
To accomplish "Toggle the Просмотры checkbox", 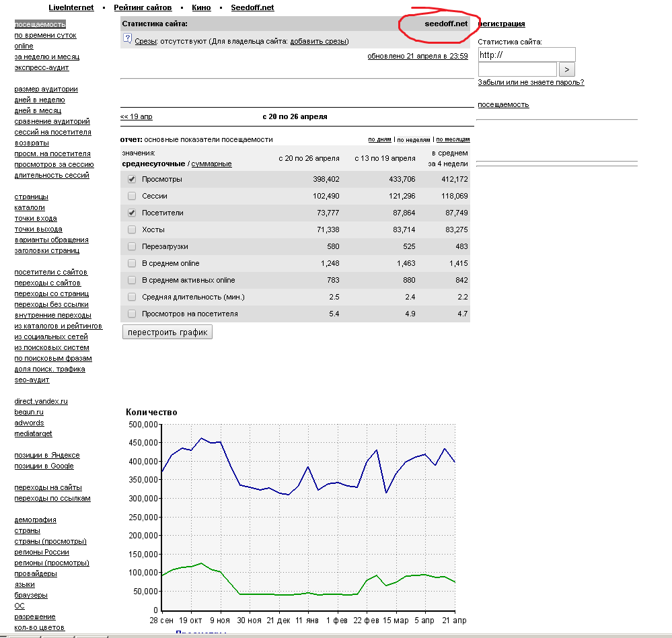I will (132, 179).
